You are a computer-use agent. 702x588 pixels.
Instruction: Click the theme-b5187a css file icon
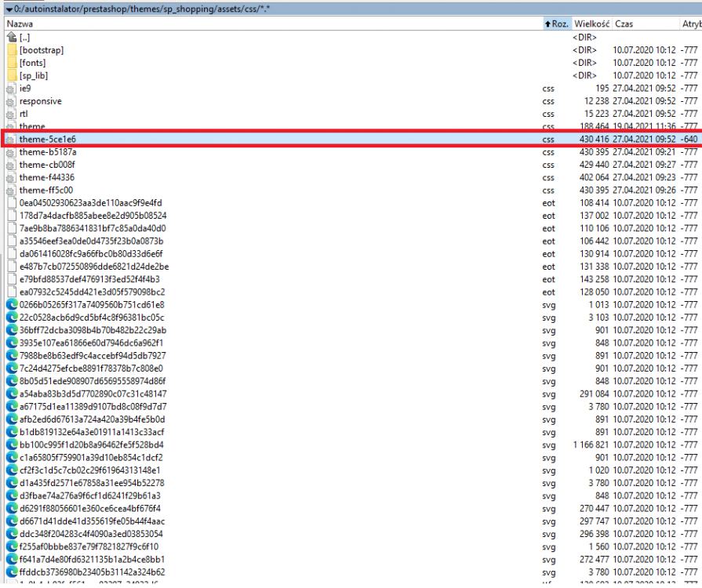coord(10,153)
